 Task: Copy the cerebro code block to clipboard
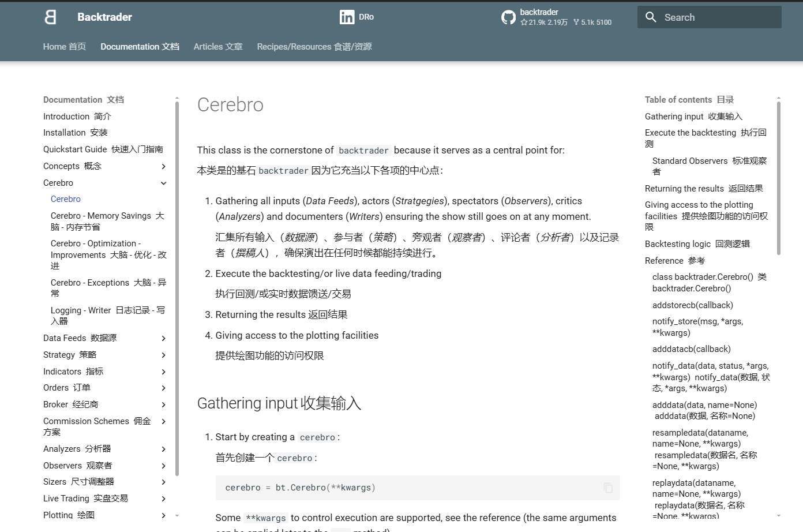point(608,488)
